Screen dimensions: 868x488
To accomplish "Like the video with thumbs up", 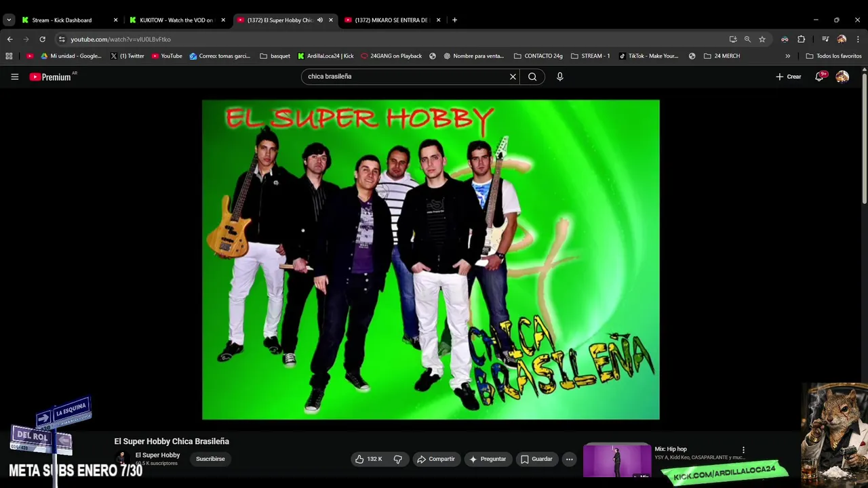I will pyautogui.click(x=370, y=459).
